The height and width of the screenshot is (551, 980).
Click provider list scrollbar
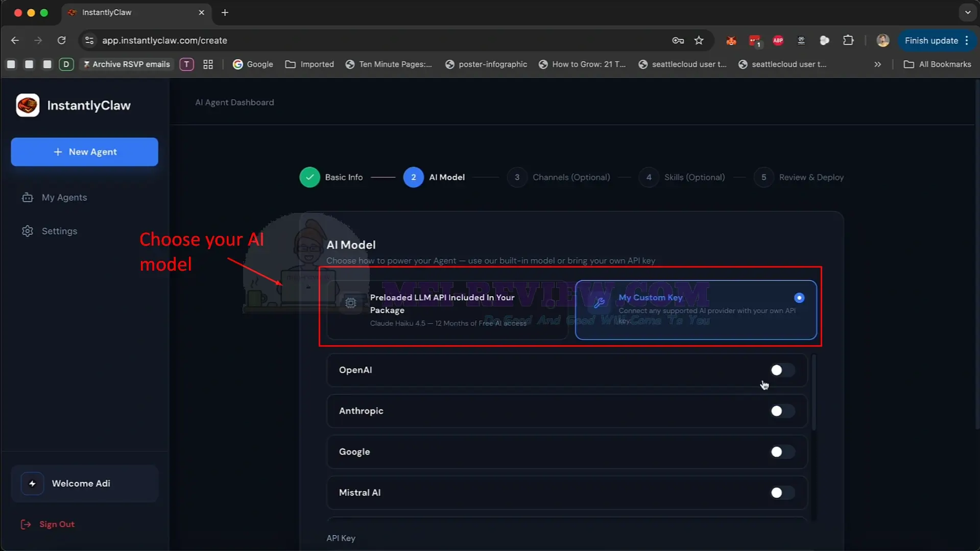point(813,393)
